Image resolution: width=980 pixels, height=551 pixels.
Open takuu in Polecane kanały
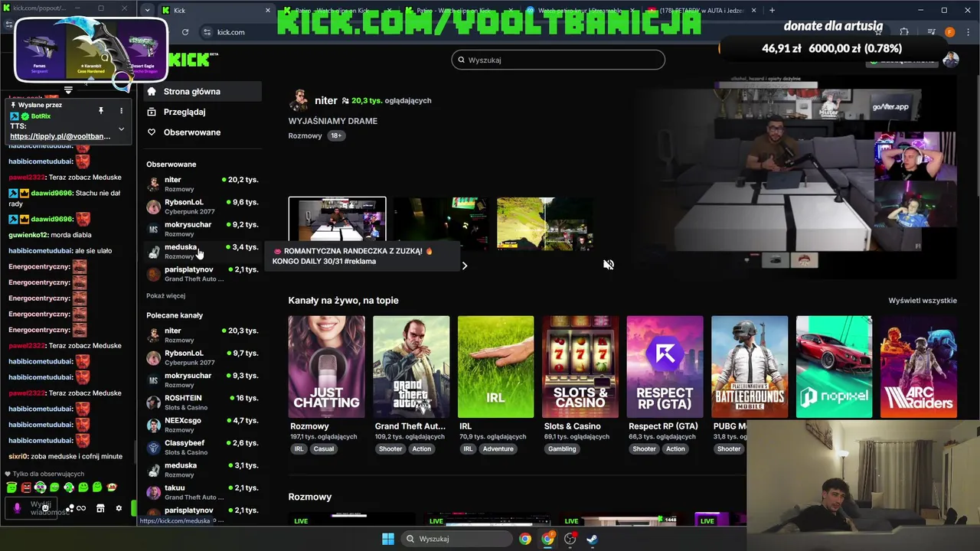(202, 492)
